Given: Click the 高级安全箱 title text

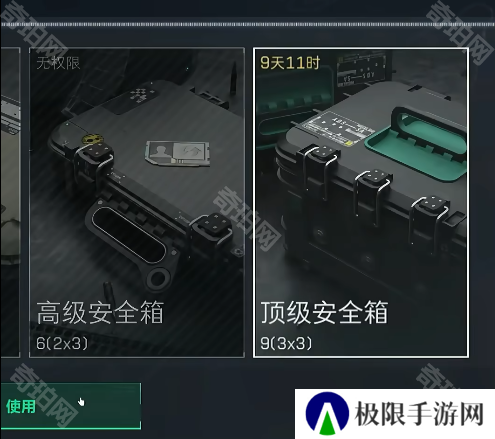Looking at the screenshot, I should (x=100, y=312).
